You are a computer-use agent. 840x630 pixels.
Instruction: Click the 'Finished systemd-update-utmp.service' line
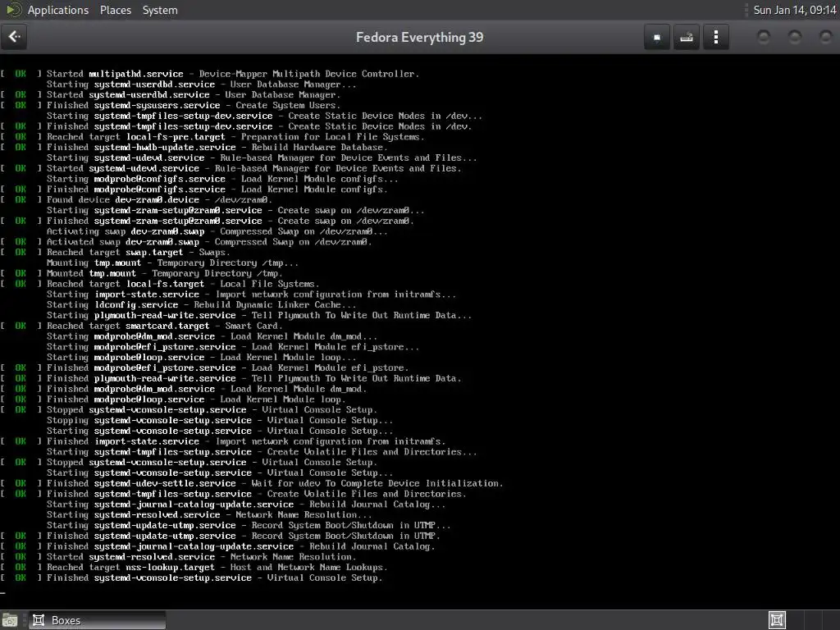coord(220,536)
